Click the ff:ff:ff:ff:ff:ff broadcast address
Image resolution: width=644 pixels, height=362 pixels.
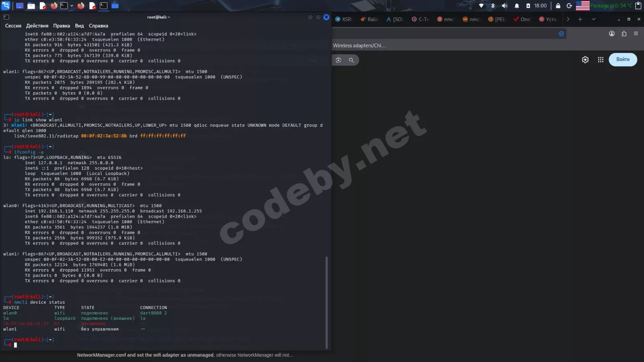163,136
